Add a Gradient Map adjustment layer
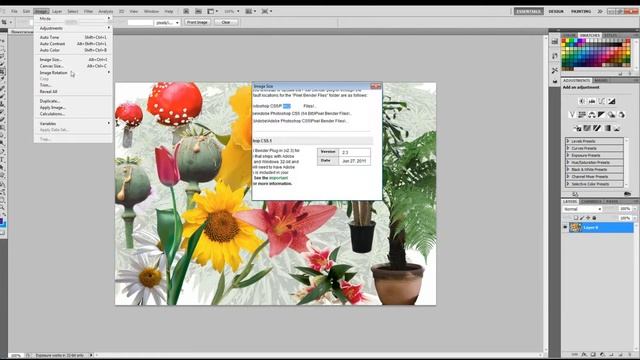 pos(607,128)
